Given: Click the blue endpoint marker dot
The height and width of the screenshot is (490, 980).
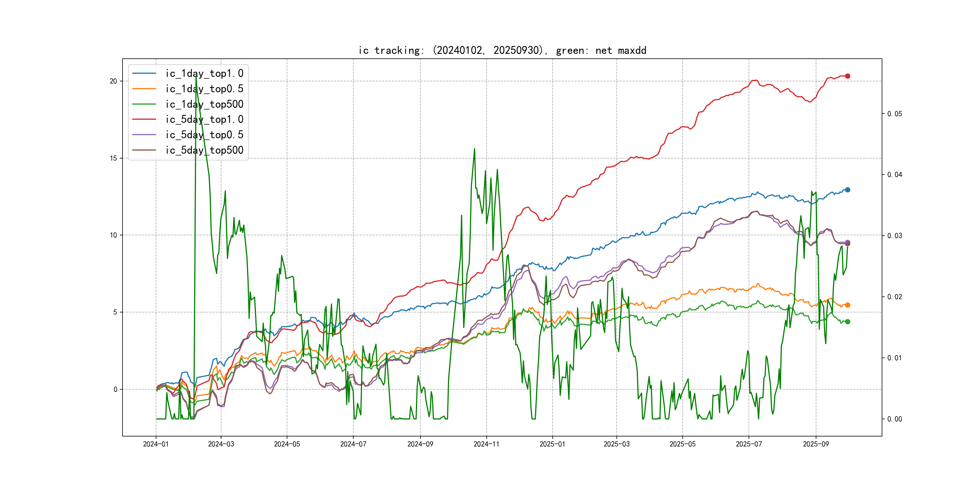Looking at the screenshot, I should click(848, 190).
